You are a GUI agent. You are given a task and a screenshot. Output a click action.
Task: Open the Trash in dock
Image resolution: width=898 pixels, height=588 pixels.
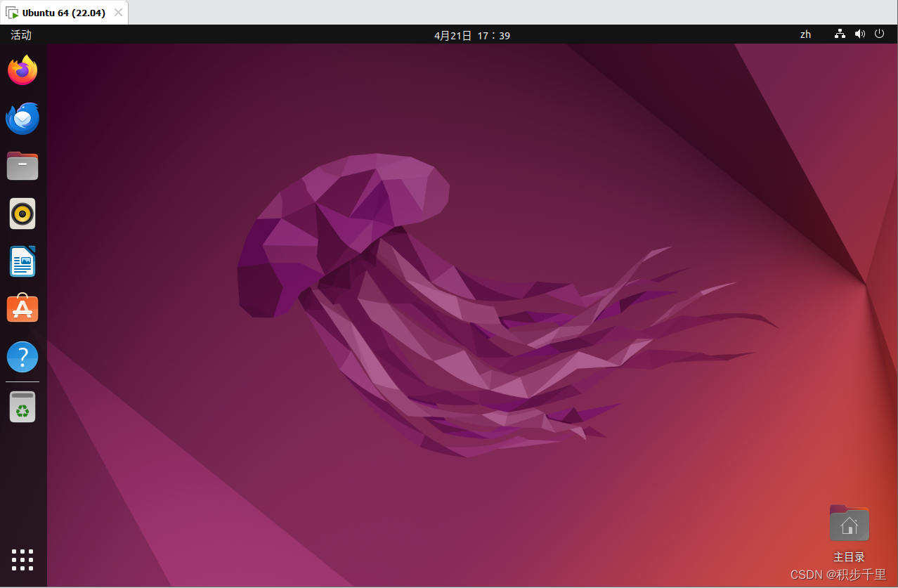click(x=22, y=407)
